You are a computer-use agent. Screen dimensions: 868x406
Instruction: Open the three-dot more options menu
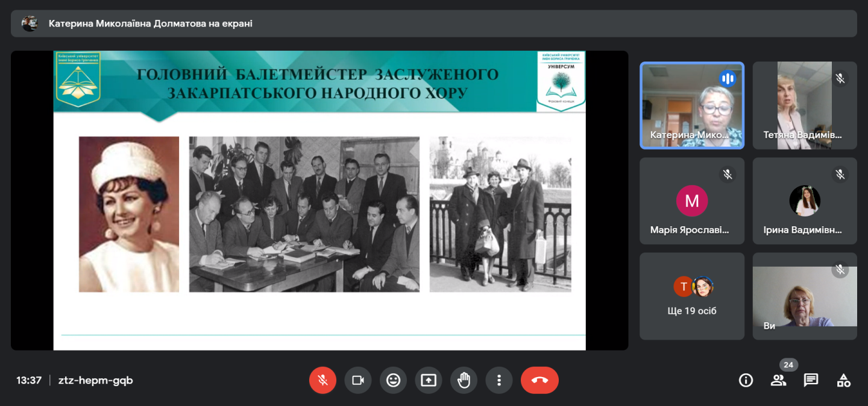(498, 380)
